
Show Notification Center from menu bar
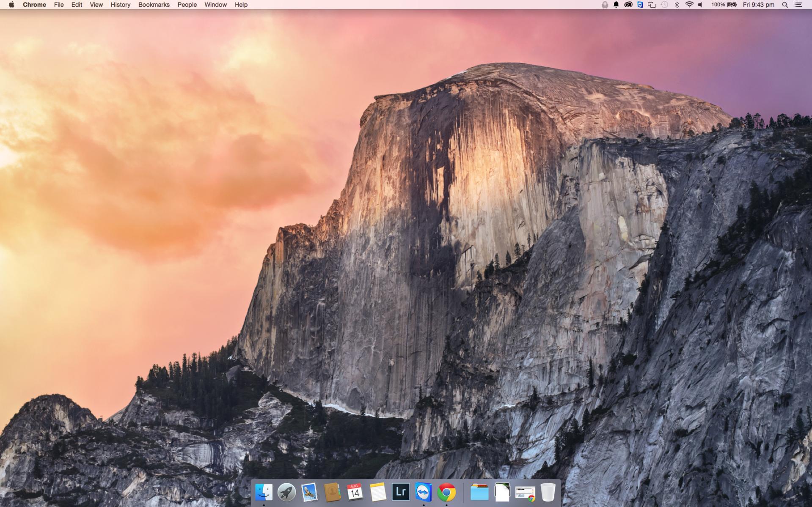point(798,5)
